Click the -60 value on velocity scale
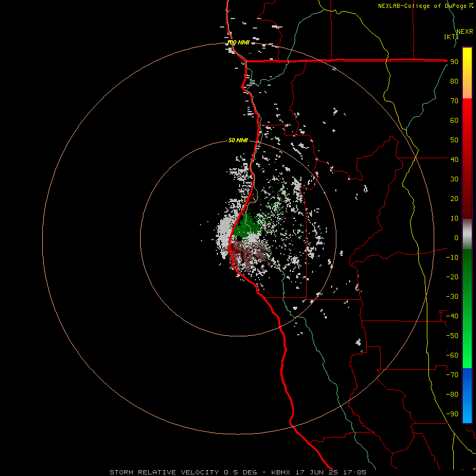This screenshot has width=476, height=476. point(452,355)
